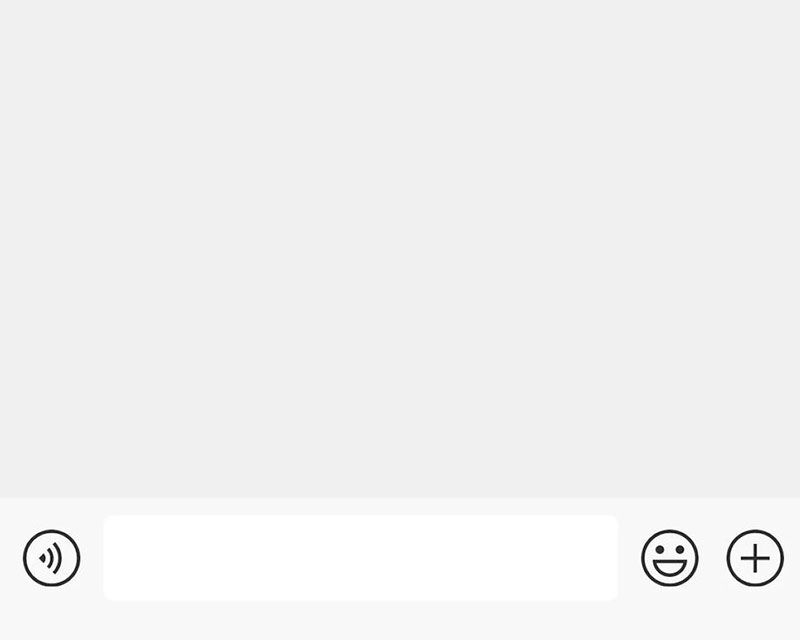The width and height of the screenshot is (800, 640).
Task: Click the circled plus icon
Action: (755, 558)
